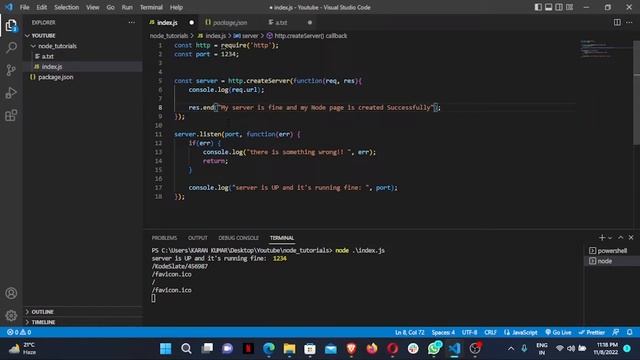Show errors and warnings in status bar

pyautogui.click(x=19, y=332)
